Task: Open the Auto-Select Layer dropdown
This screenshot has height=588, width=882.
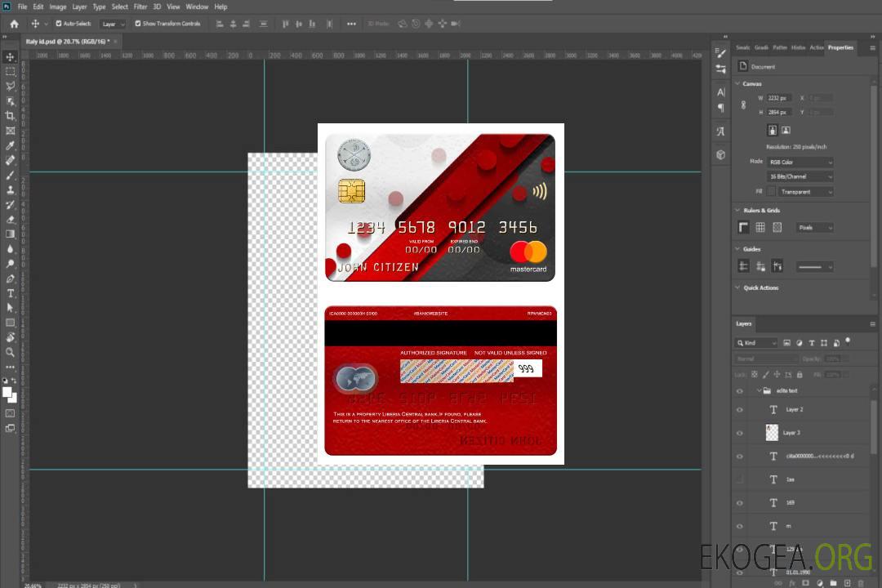Action: click(113, 24)
